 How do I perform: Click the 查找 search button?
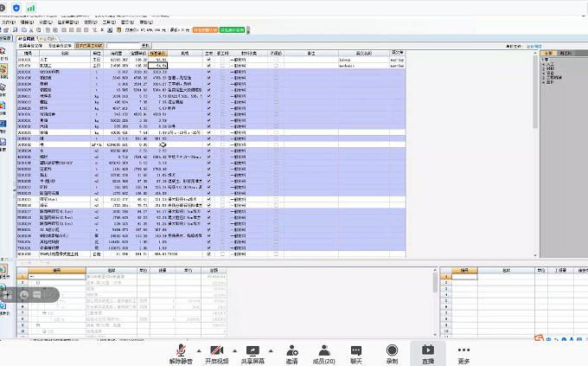(x=145, y=46)
